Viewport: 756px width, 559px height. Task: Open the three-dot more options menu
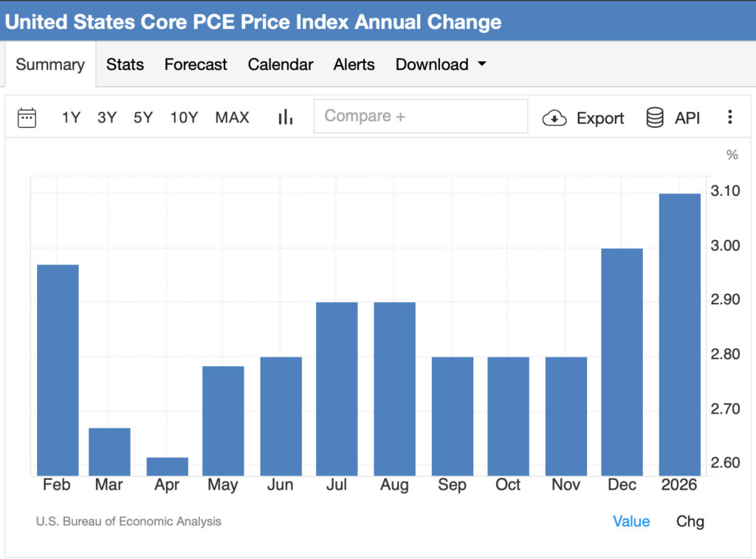tap(729, 117)
